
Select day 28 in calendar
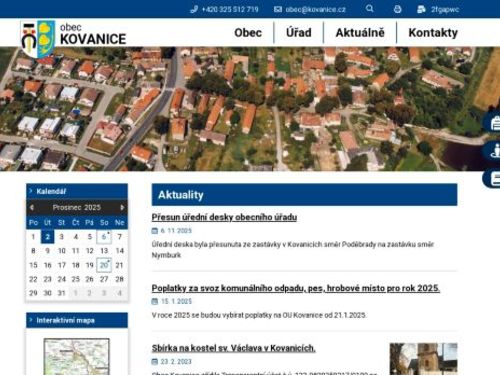point(119,279)
